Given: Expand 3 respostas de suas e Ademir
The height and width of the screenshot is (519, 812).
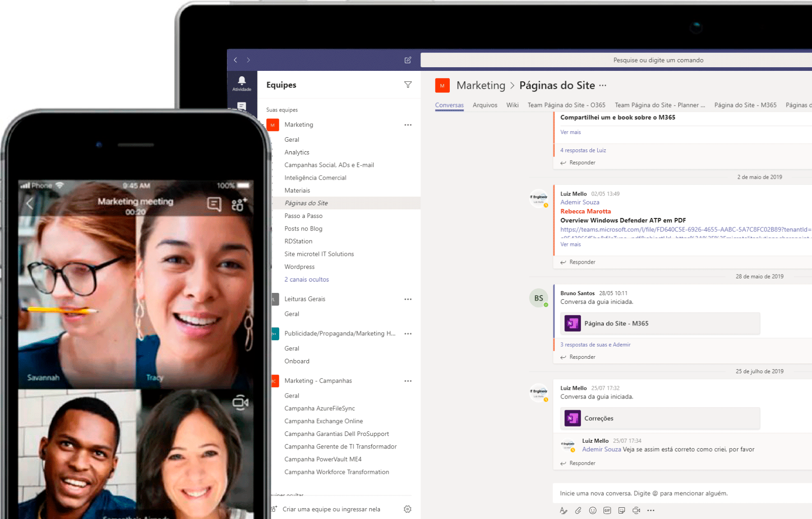Looking at the screenshot, I should [595, 344].
